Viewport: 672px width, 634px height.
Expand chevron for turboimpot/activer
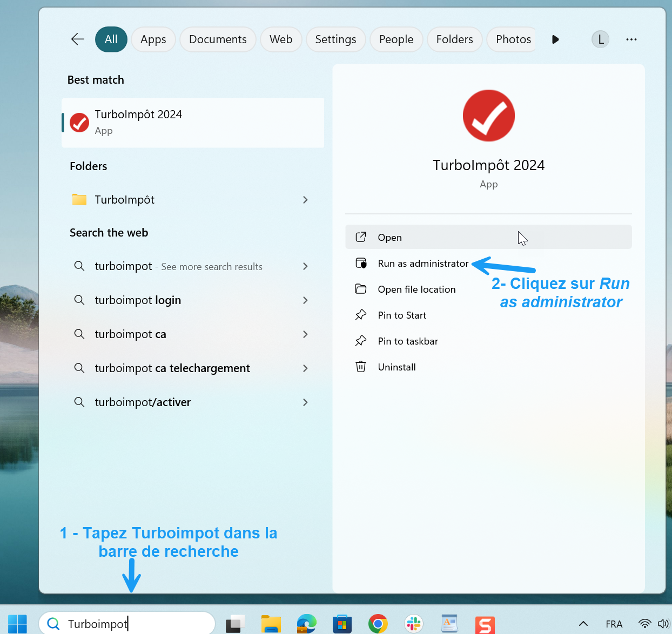point(305,402)
